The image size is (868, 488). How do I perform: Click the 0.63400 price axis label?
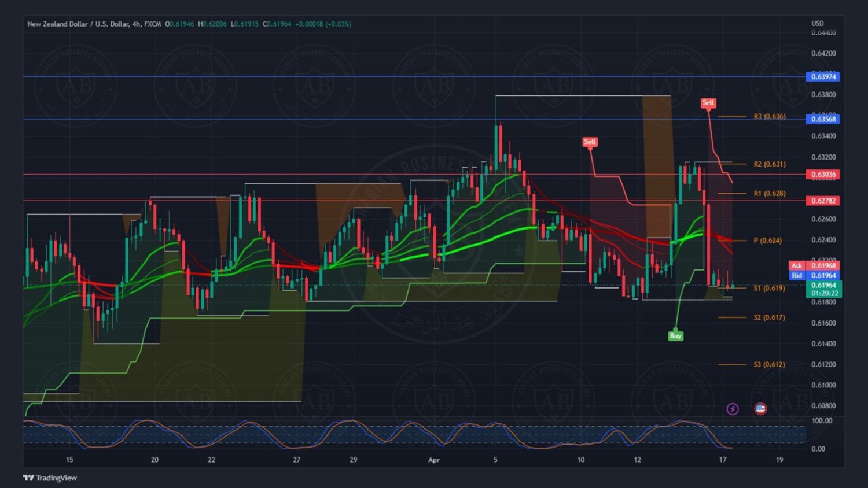pos(823,136)
